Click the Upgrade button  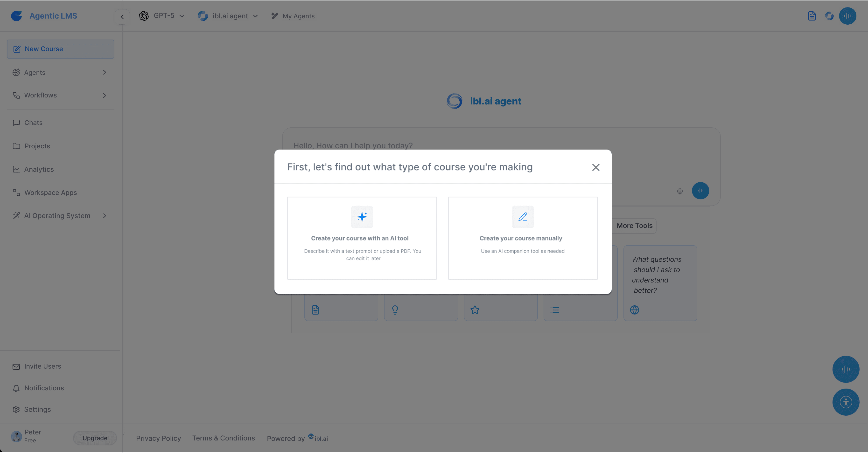tap(95, 438)
